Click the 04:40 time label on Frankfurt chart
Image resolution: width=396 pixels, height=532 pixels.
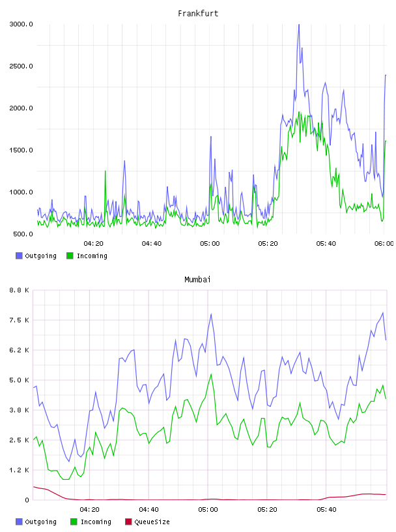coord(152,244)
